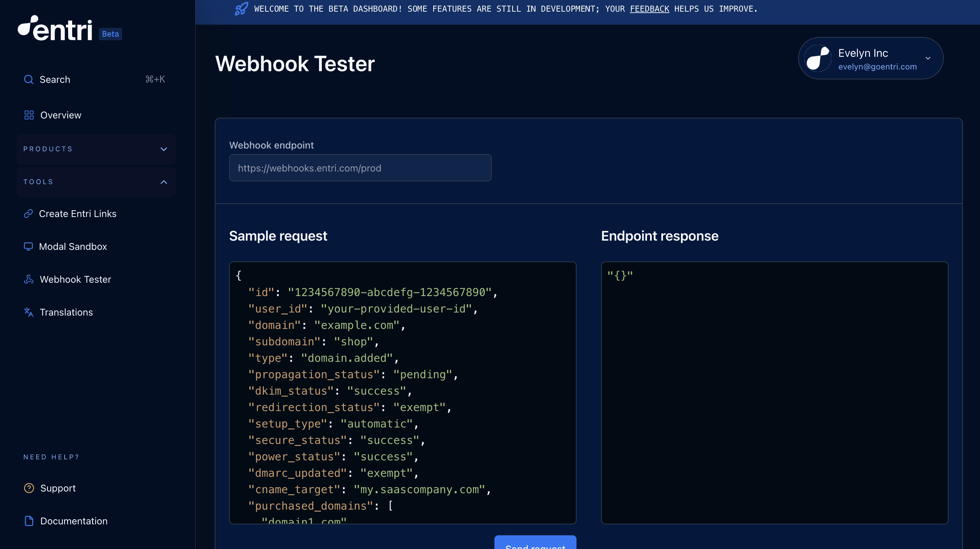Open the Feedback link in the banner

pos(649,8)
